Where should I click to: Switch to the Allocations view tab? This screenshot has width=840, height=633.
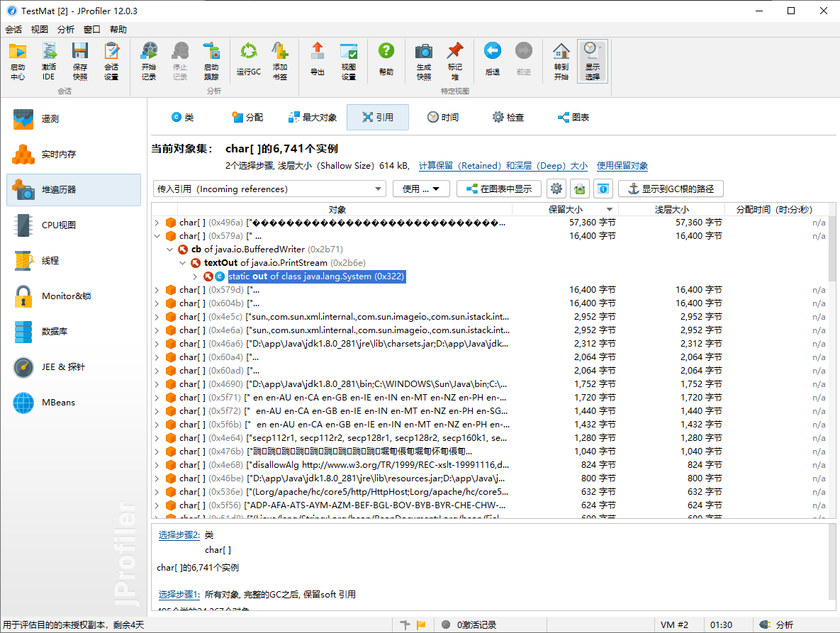[247, 117]
